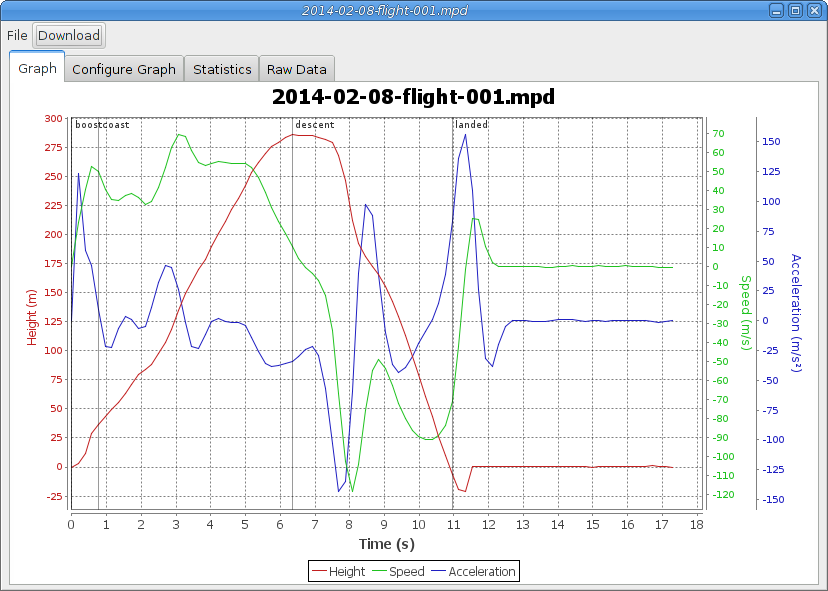
Task: Select the red Height legend entry
Action: (x=338, y=571)
